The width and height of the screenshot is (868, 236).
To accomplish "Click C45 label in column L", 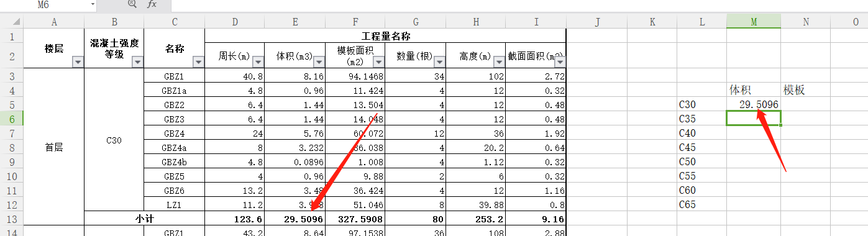I will pyautogui.click(x=687, y=148).
